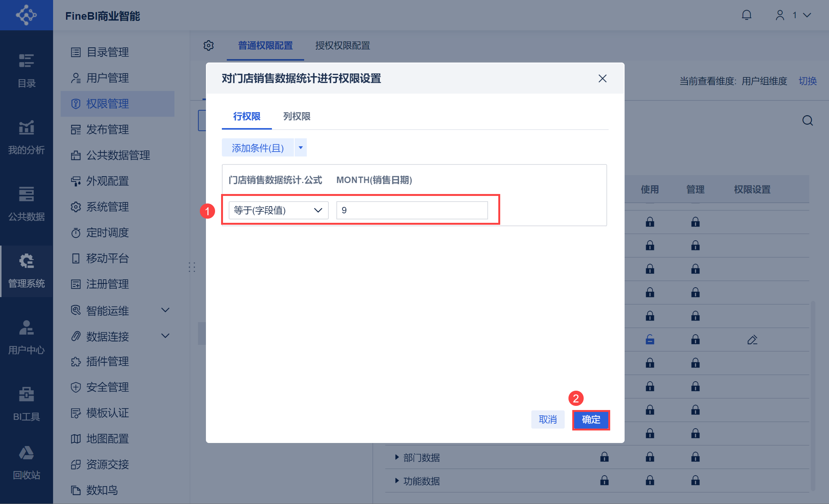Toggle the blue unlocked 使用 lock
Screen dimensions: 829x504
(x=650, y=340)
